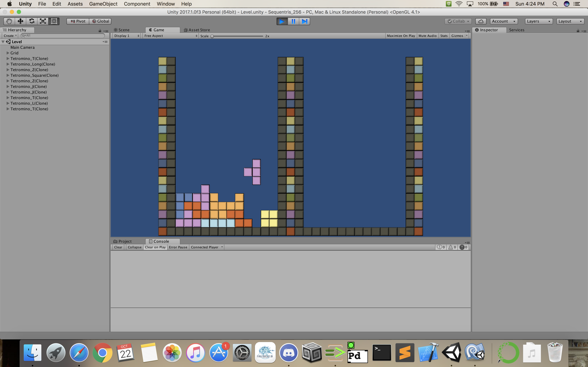The width and height of the screenshot is (588, 367).
Task: Select the Rect Transform tool icon
Action: pyautogui.click(x=54, y=21)
